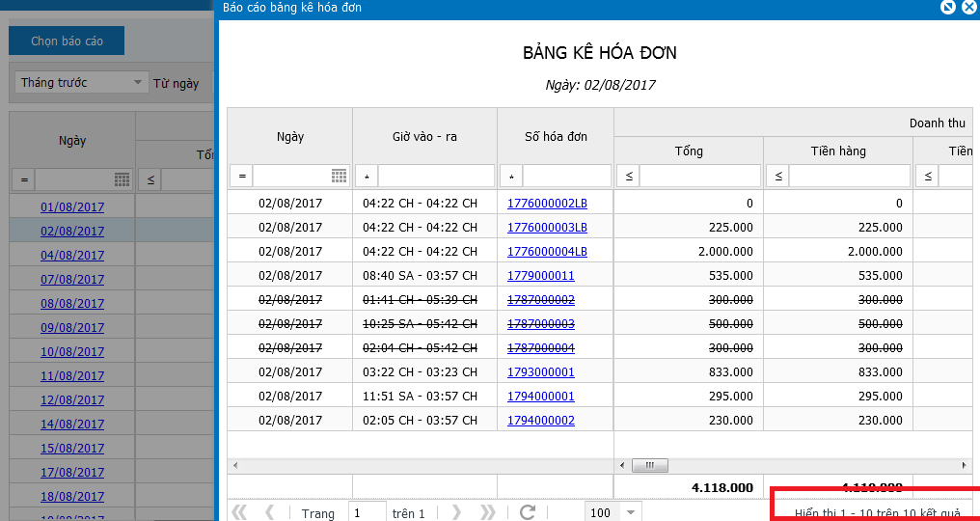The width and height of the screenshot is (980, 521).
Task: Open calendar picker in Ngày filter of invoice table
Action: tap(339, 177)
